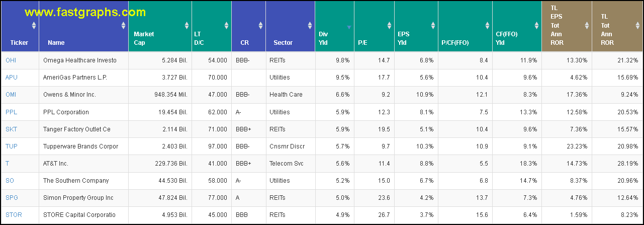Click the sort arrows in P/E column
This screenshot has height=225, width=644.
(389, 25)
